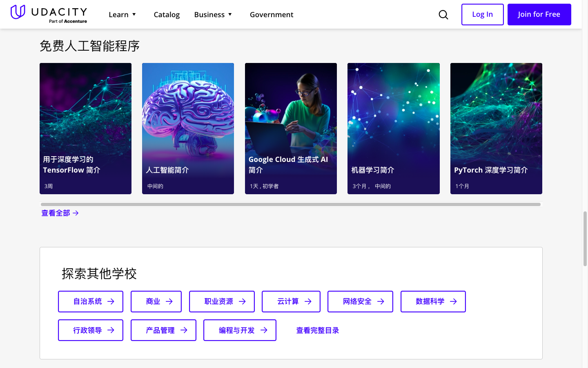
Task: Open the TensorFlow 简介 course card
Action: click(x=85, y=128)
